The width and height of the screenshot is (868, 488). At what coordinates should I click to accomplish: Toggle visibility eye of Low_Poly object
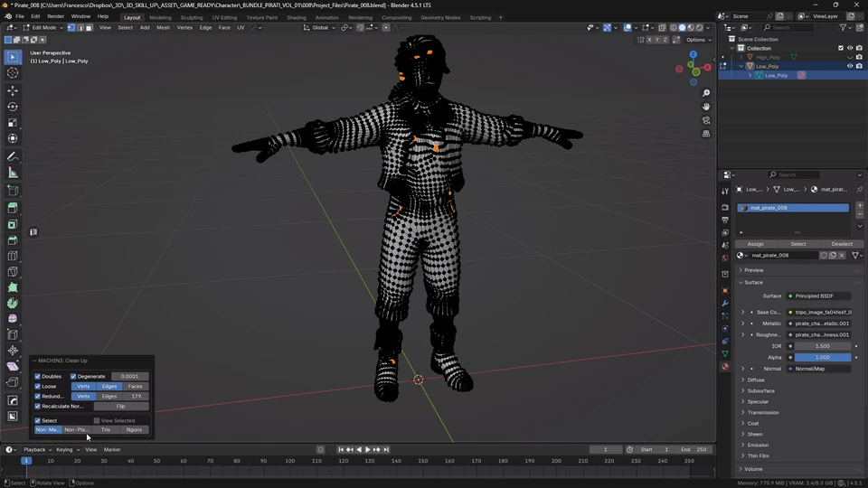coord(850,66)
